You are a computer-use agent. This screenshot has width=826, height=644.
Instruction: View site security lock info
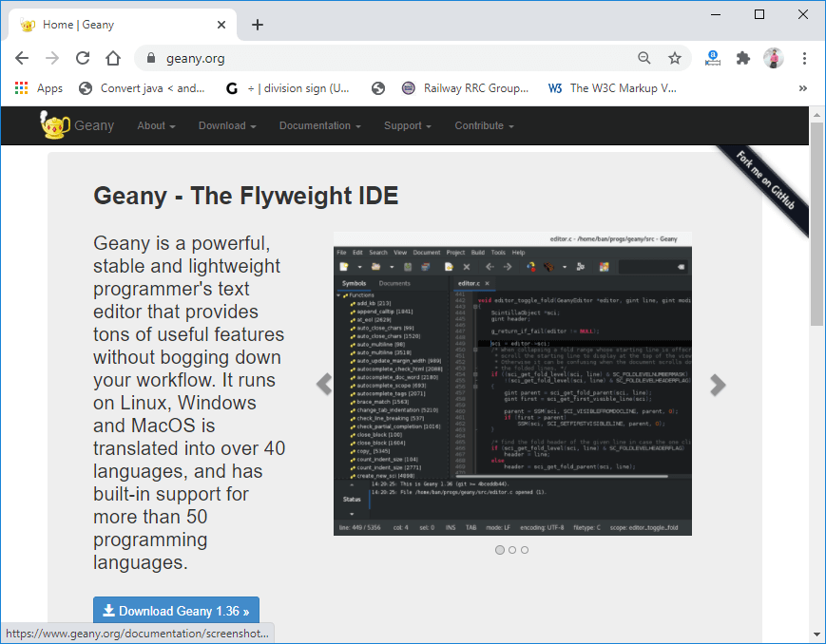[x=151, y=58]
